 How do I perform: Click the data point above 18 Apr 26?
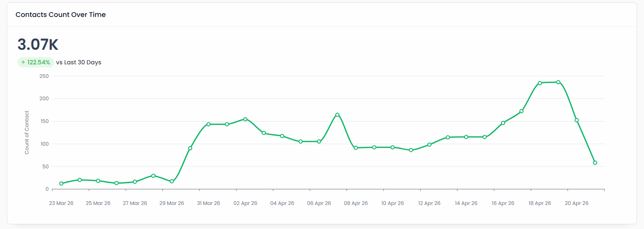tap(540, 83)
